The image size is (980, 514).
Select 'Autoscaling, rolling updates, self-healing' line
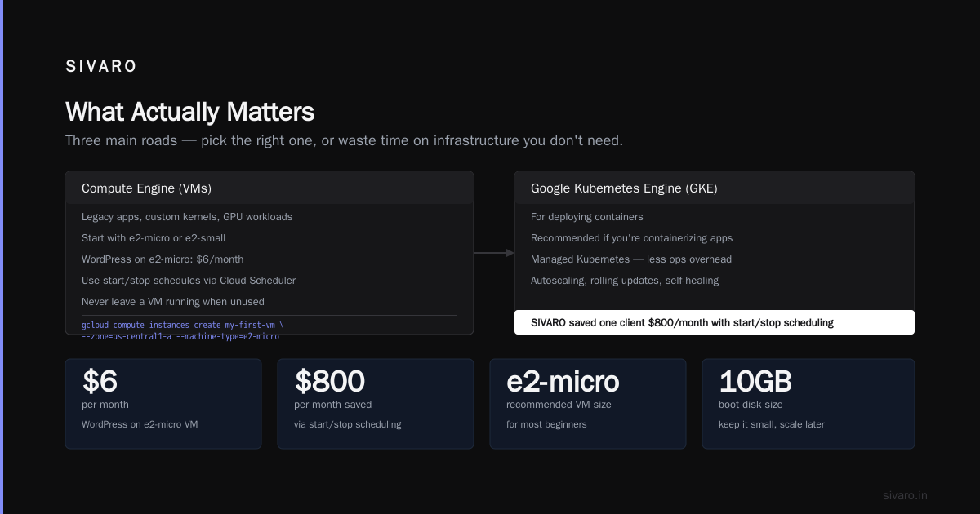625,281
